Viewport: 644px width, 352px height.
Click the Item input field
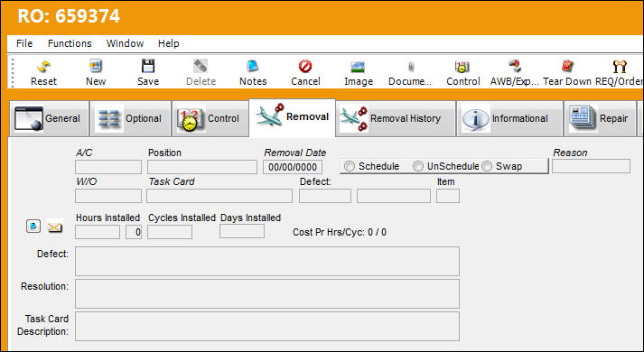[x=448, y=196]
